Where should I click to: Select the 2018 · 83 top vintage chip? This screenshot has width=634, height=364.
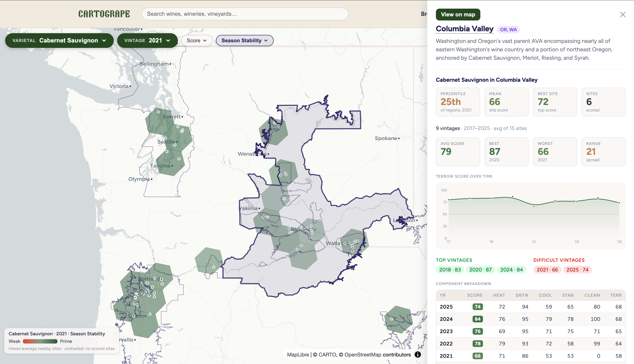(450, 270)
